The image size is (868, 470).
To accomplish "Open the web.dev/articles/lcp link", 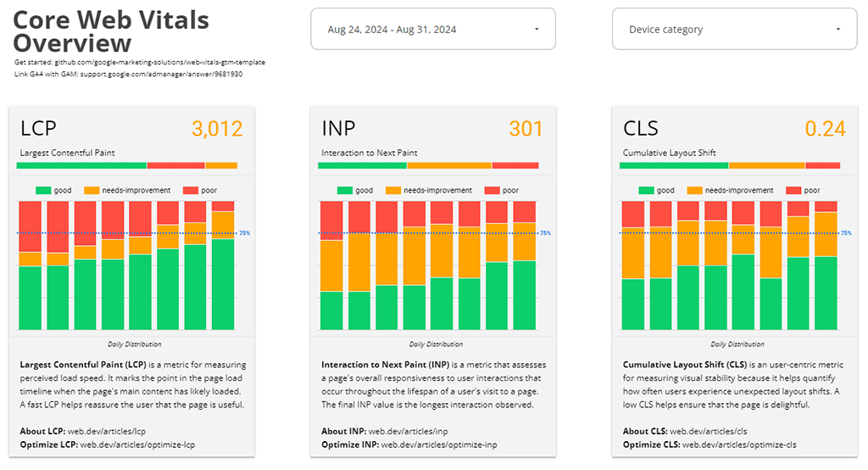I will (98, 431).
